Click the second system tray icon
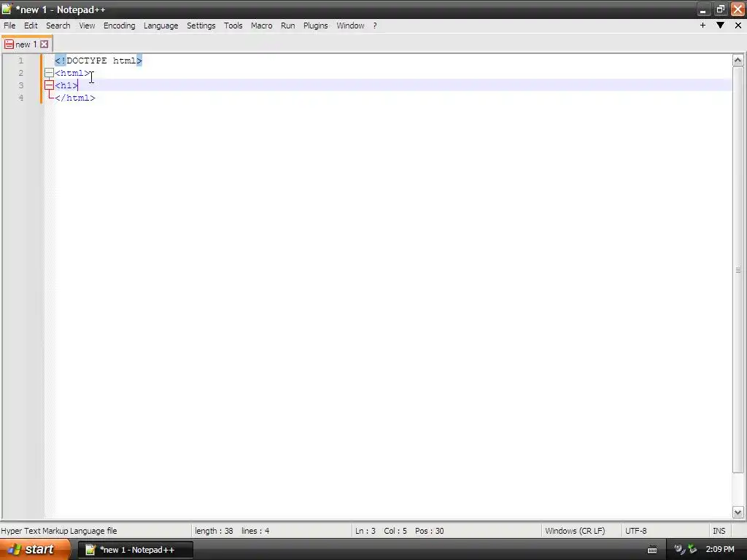This screenshot has height=560, width=747. (x=692, y=550)
